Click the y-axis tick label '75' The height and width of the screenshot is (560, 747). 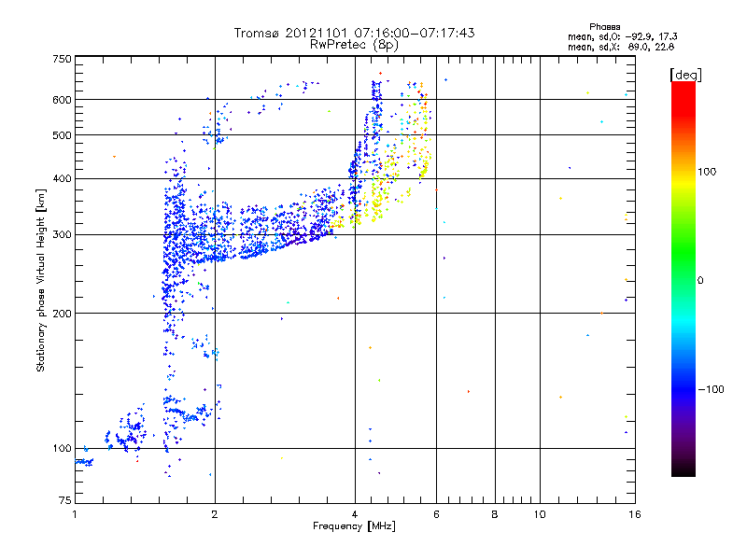(x=65, y=500)
